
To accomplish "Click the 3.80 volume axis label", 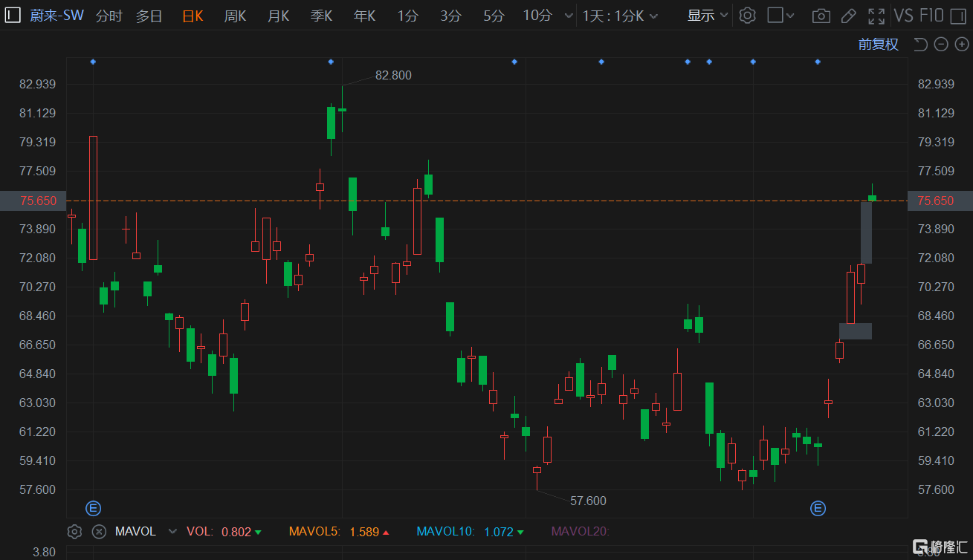I will coord(44,553).
